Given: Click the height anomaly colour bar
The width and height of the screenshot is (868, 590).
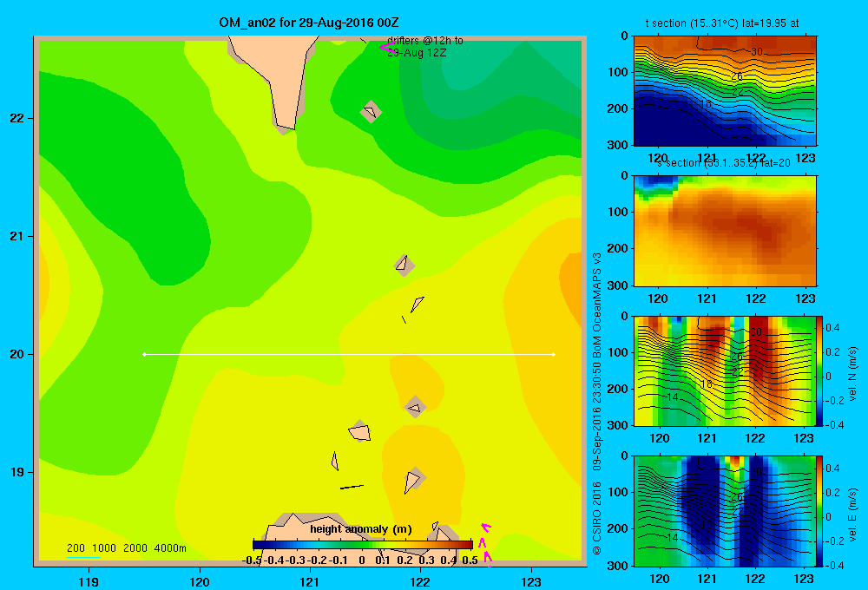Looking at the screenshot, I should pos(363,545).
